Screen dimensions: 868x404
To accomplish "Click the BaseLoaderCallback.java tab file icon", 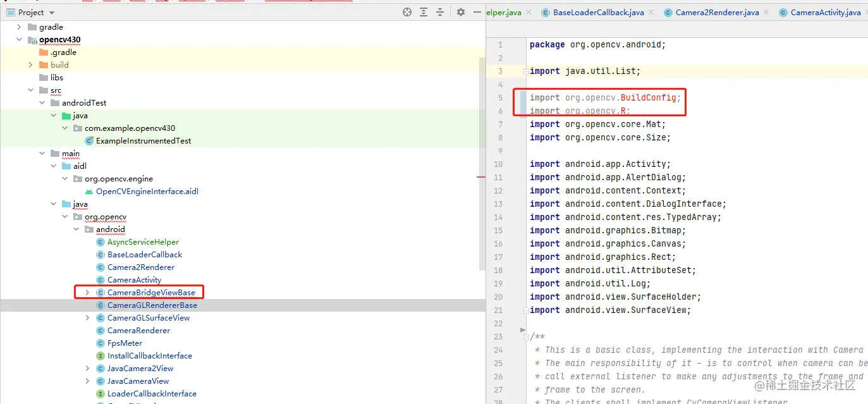I will click(546, 12).
